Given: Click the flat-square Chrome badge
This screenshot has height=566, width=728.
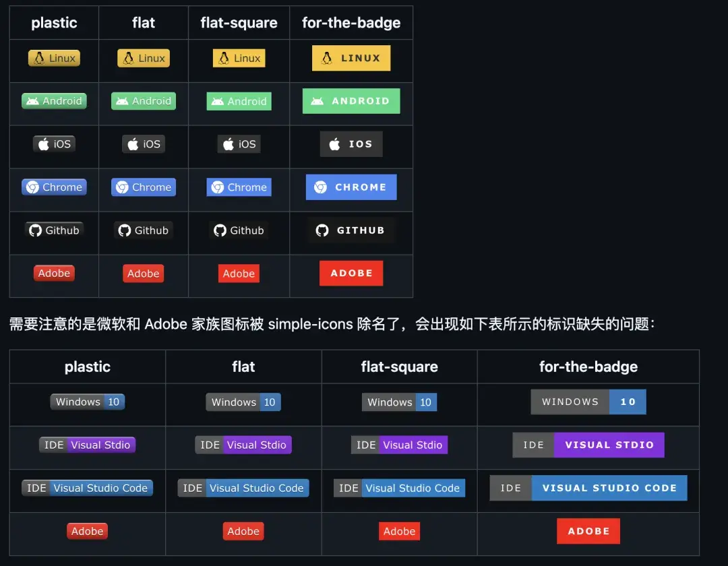Looking at the screenshot, I should coord(239,187).
